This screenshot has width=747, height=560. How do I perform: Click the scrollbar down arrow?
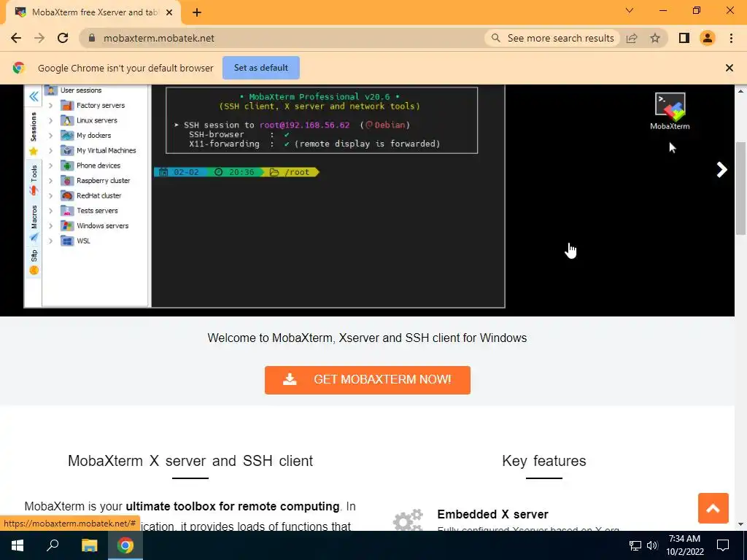tap(740, 524)
